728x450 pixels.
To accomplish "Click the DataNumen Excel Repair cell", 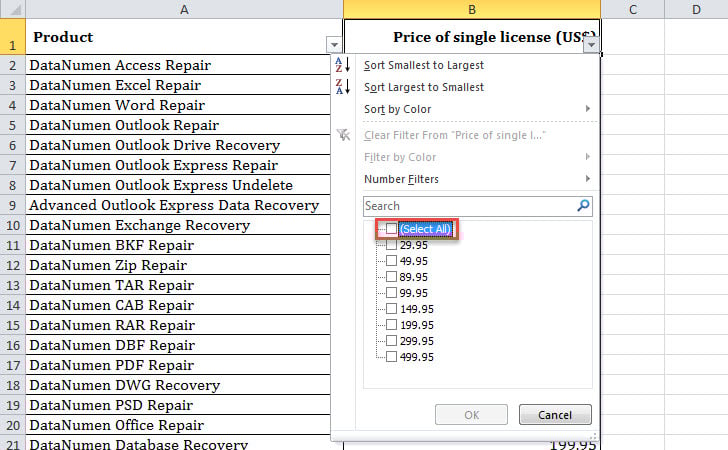I will [x=178, y=85].
